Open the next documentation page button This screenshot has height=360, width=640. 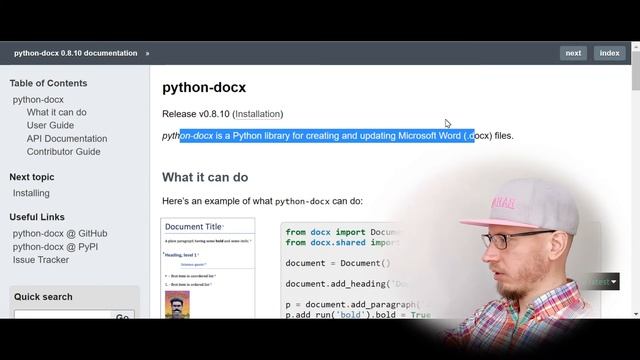coord(573,53)
